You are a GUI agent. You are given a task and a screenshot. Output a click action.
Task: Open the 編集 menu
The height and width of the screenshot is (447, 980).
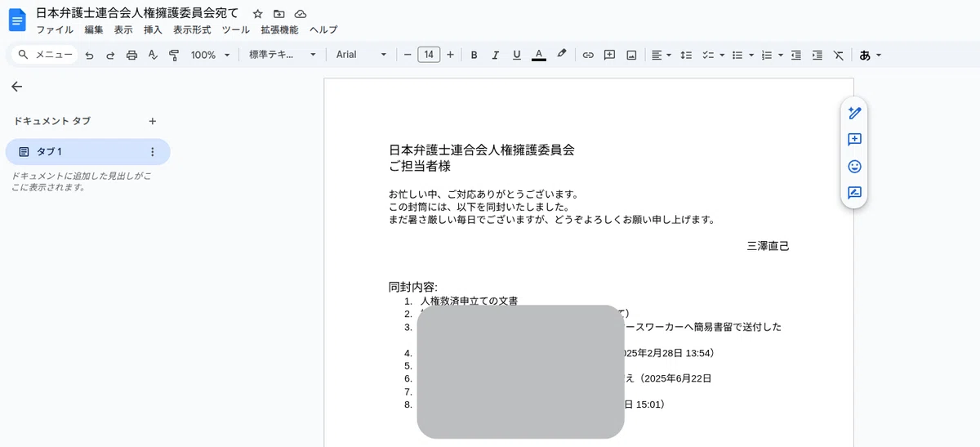point(94,29)
